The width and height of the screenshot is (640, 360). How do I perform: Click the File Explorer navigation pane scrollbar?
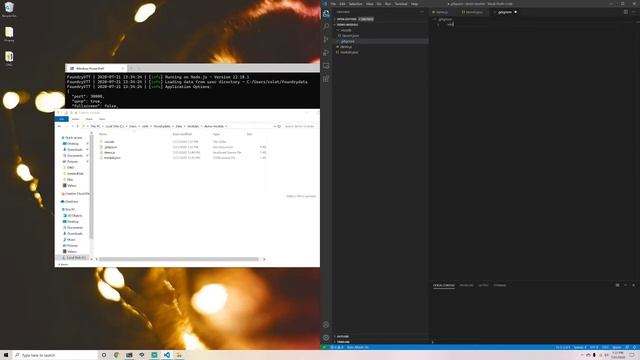point(91,188)
